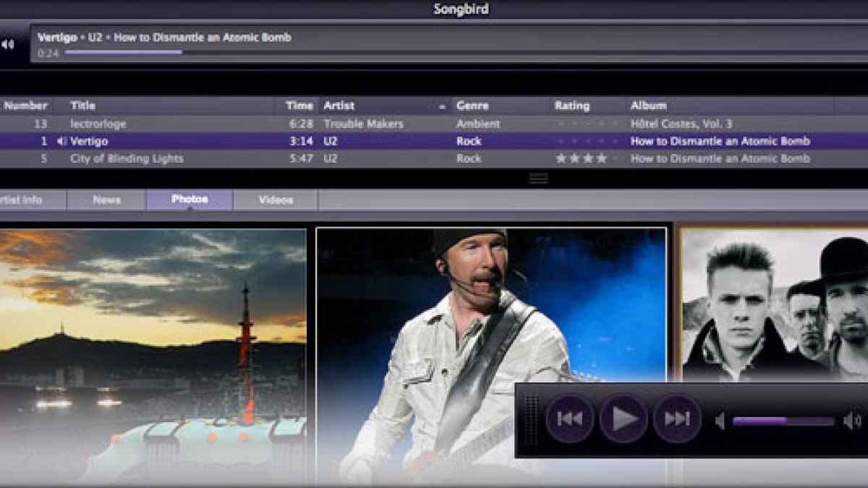Click the mute speaker icon in mini player
This screenshot has height=488, width=868.
pyautogui.click(x=720, y=421)
